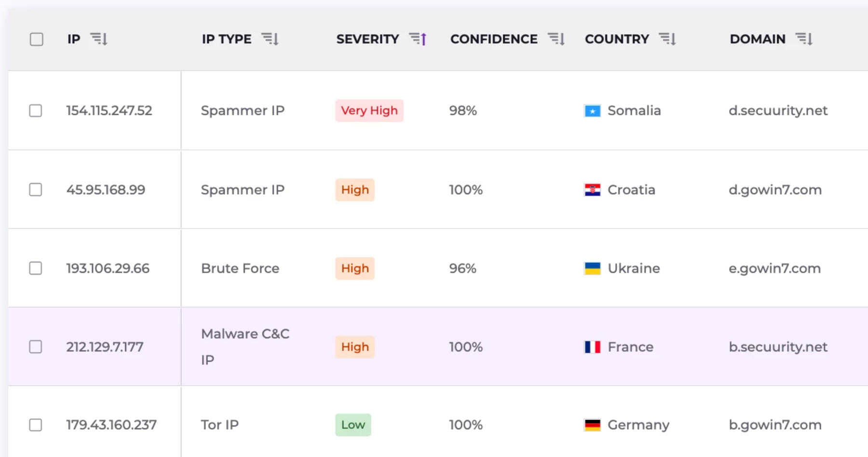Click the Very High severity badge
Image resolution: width=868 pixels, height=457 pixels.
[x=369, y=111]
